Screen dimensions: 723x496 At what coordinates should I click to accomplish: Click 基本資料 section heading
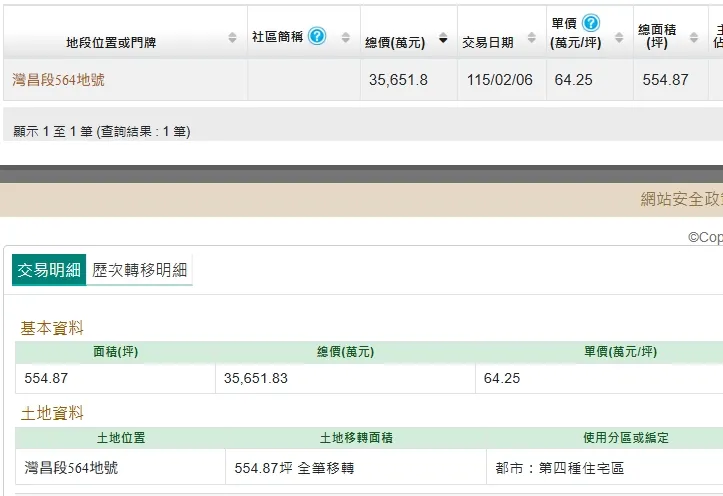tap(52, 328)
